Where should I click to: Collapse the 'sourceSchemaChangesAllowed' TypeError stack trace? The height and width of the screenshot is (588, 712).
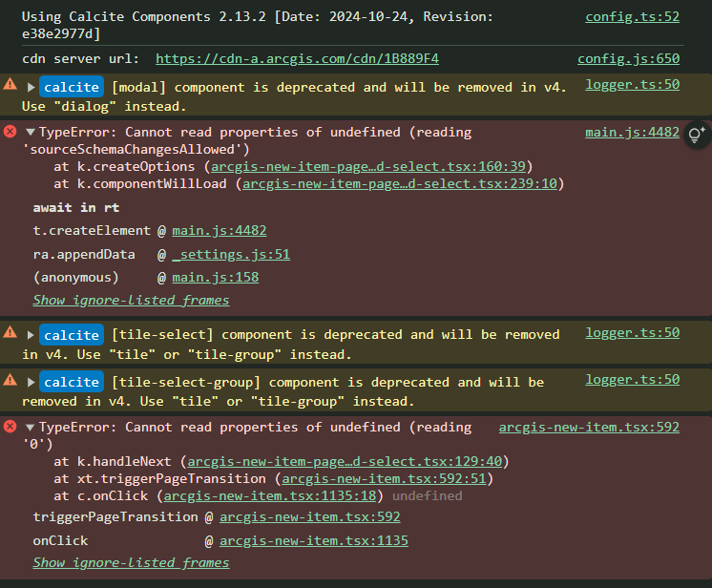31,133
